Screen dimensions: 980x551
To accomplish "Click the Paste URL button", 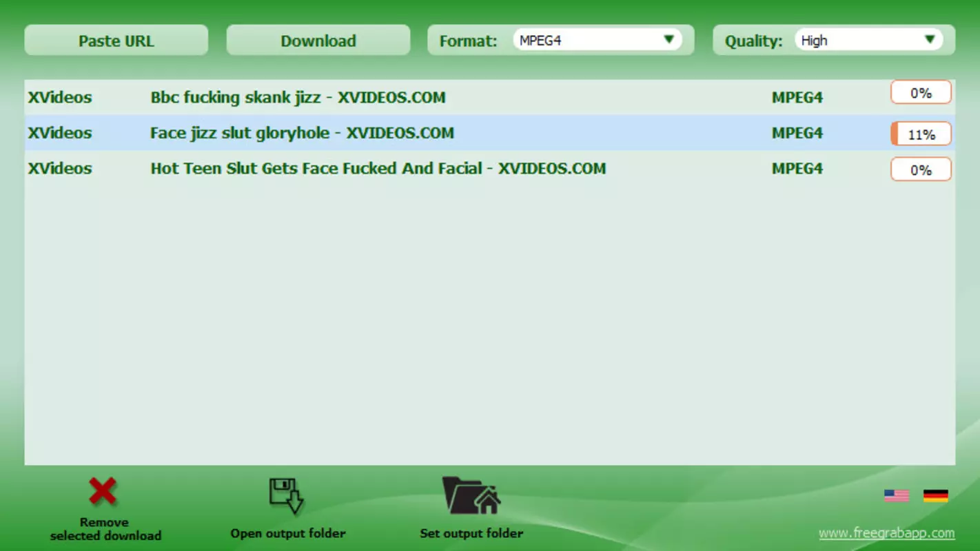I will 116,41.
